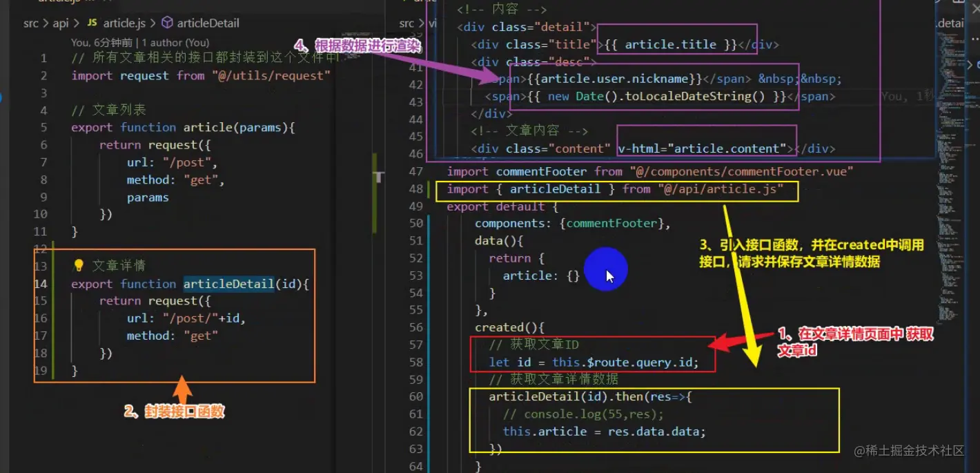This screenshot has height=473, width=980.
Task: Click the "// 文章列表" comment on line 4
Action: [108, 110]
